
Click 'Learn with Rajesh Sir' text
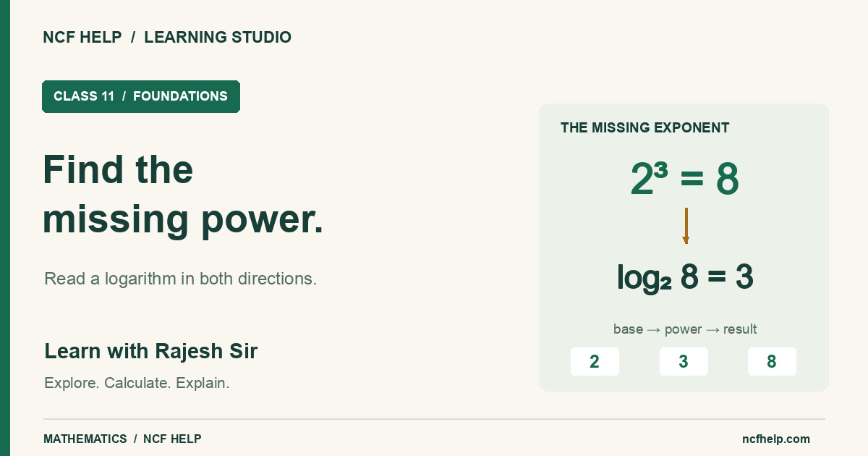(x=151, y=351)
